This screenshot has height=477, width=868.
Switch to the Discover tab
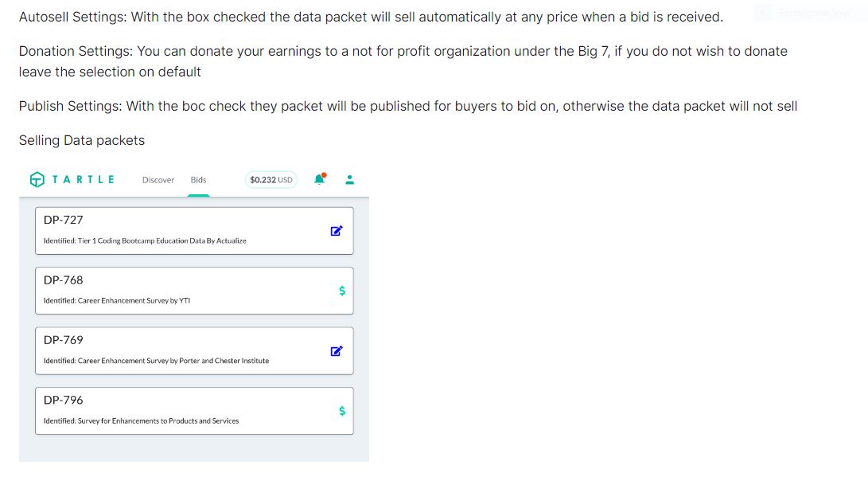pos(158,180)
